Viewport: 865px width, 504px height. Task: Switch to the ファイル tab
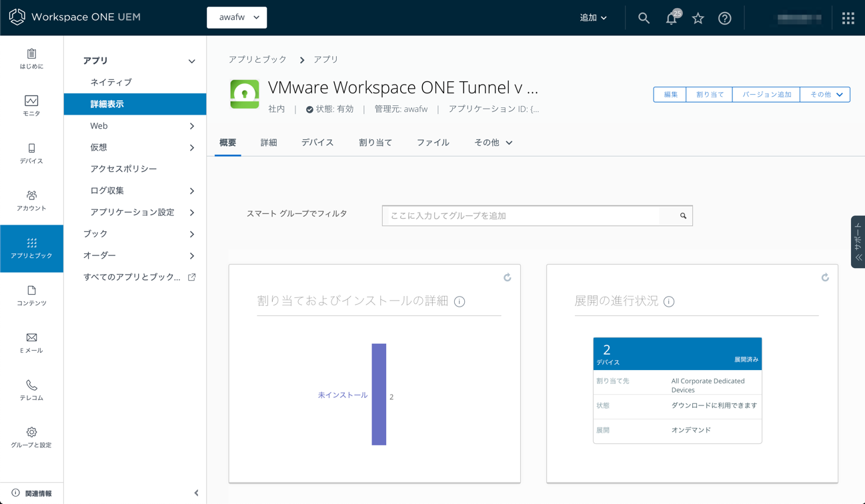click(433, 143)
